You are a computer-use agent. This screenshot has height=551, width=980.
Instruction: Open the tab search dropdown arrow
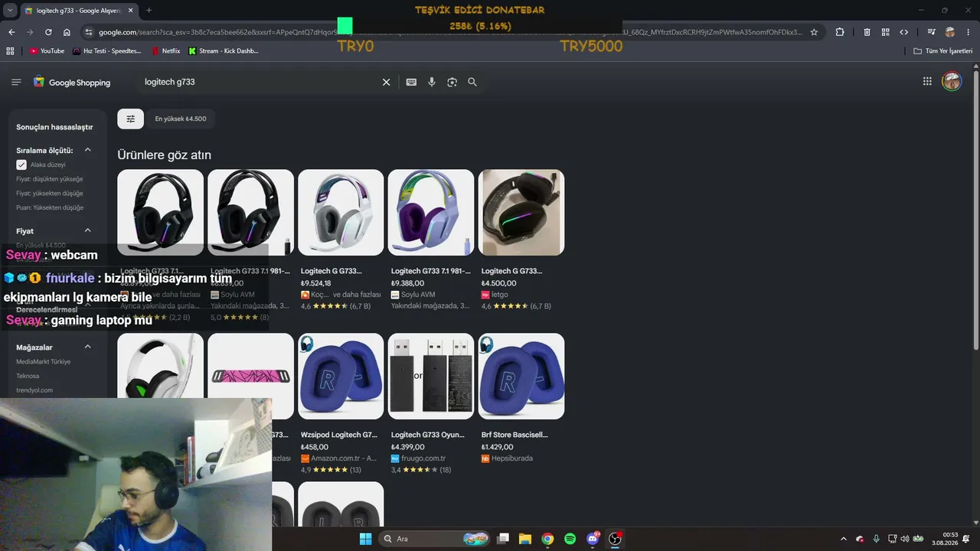pyautogui.click(x=10, y=11)
